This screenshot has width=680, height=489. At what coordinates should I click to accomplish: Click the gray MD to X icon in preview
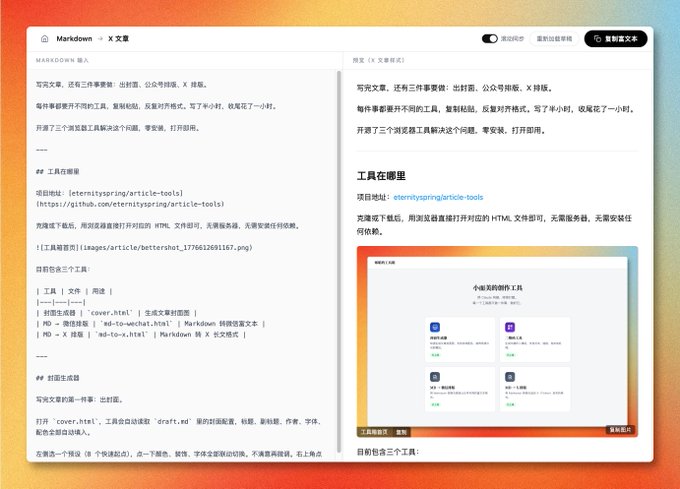coord(510,377)
